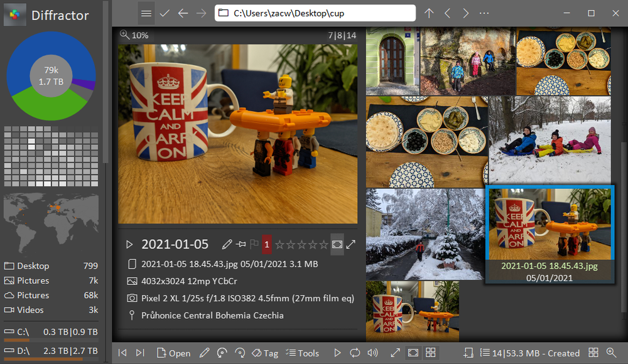Select the C:\ drive
The image size is (628, 364).
coord(51,333)
